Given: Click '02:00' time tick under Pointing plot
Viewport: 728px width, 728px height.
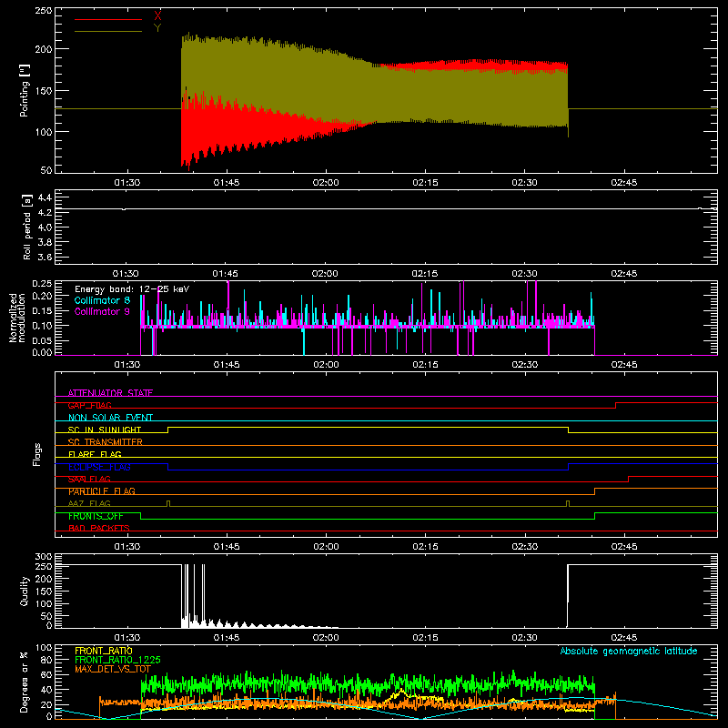Looking at the screenshot, I should [x=326, y=183].
